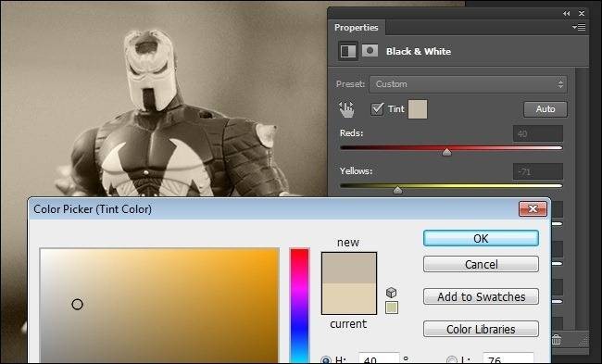The width and height of the screenshot is (602, 364).
Task: Click the H value input field
Action: tap(379, 358)
